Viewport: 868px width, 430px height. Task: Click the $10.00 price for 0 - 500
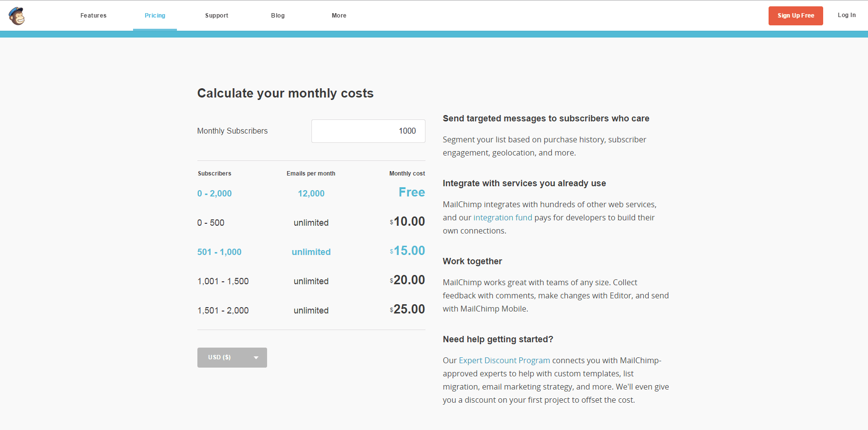pyautogui.click(x=408, y=222)
